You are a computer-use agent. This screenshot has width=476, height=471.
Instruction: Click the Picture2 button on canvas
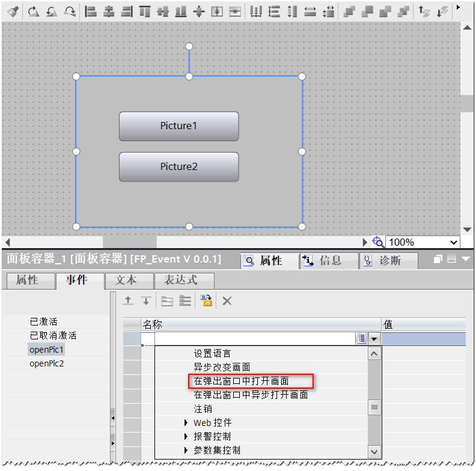click(178, 167)
